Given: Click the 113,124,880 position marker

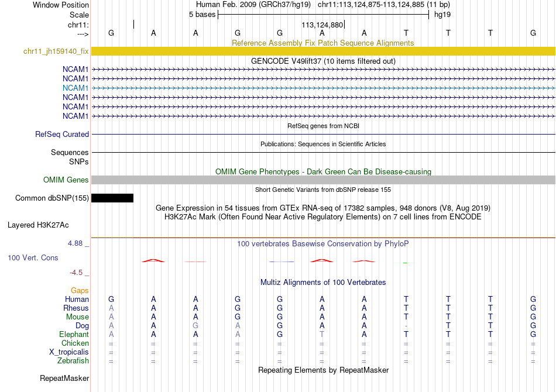Looking at the screenshot, I should point(322,25).
